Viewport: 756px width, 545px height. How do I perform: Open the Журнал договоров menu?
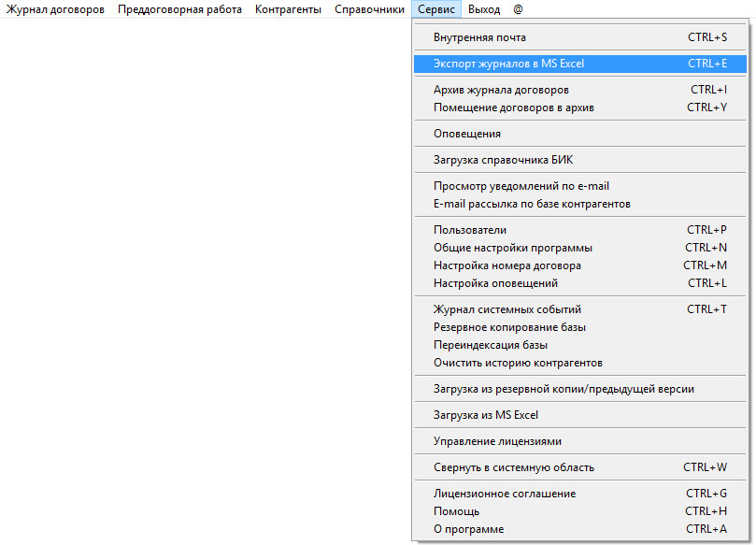click(x=55, y=9)
